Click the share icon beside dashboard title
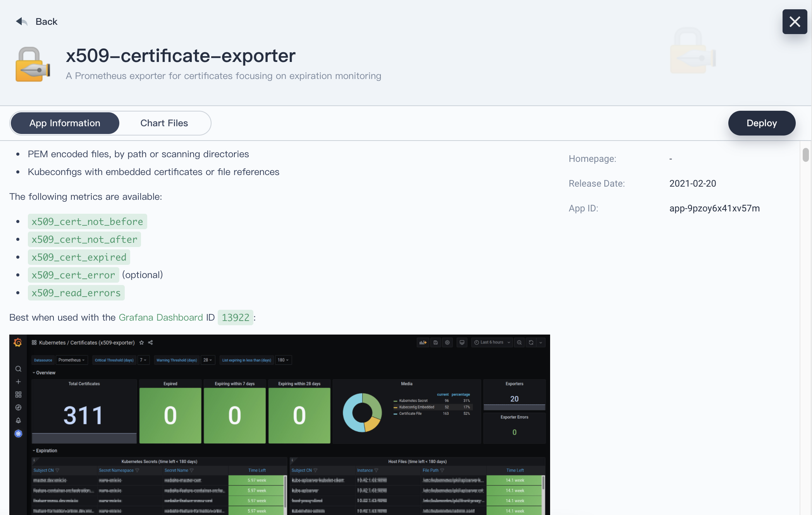Image resolution: width=812 pixels, height=515 pixels. point(151,343)
